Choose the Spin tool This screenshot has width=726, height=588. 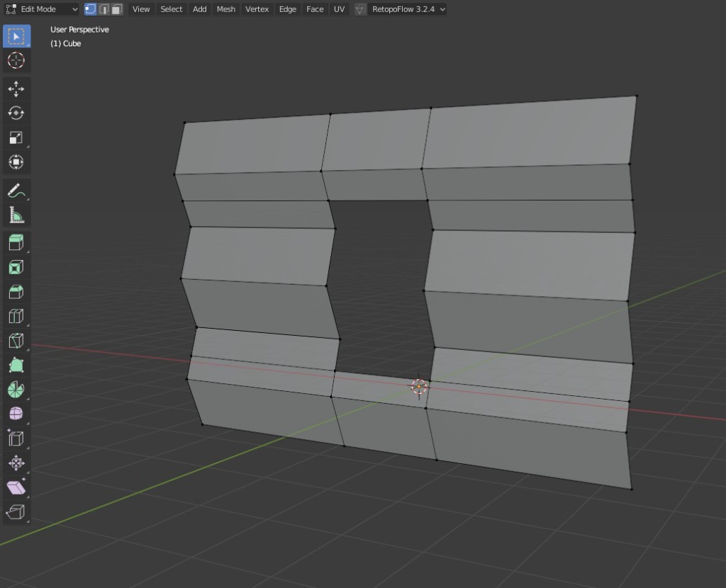click(x=16, y=390)
